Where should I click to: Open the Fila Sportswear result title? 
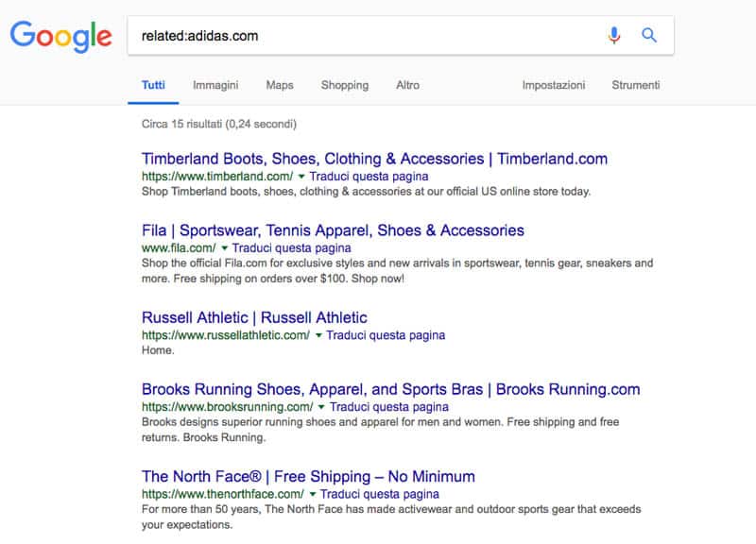point(333,230)
